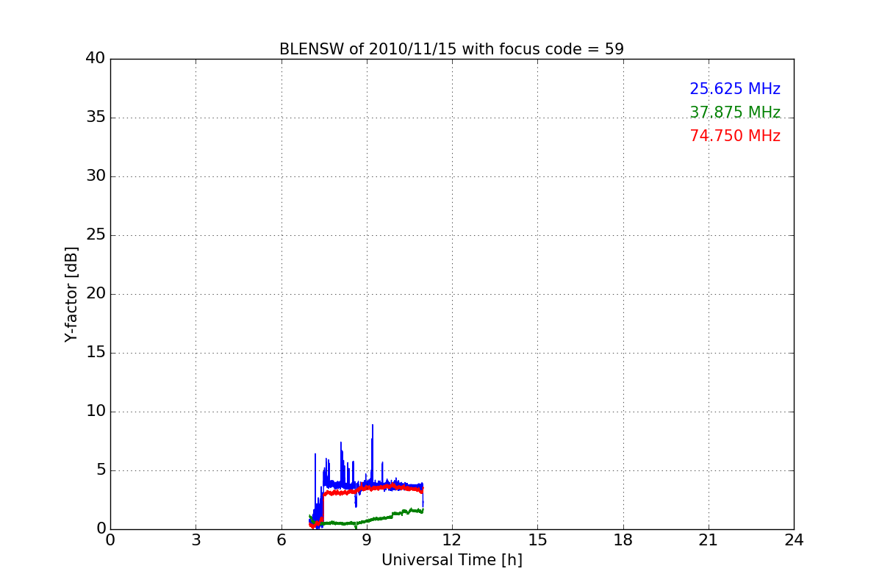The image size is (882, 588).
Task: Click the y-axis tick label '20'
Action: click(x=96, y=294)
